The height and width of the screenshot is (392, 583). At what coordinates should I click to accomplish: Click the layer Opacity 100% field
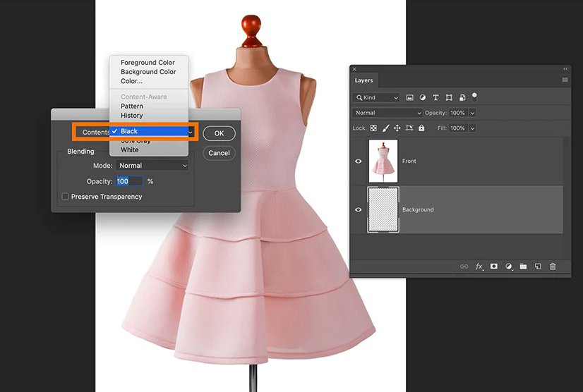(x=458, y=113)
